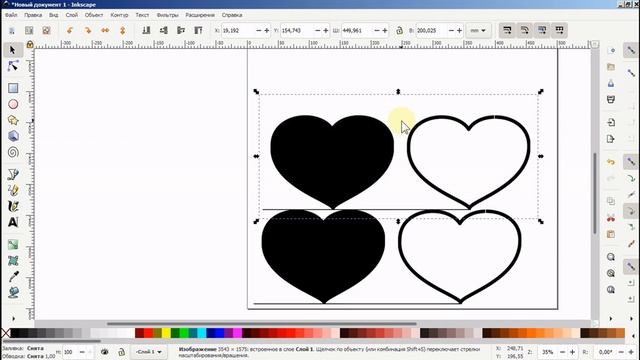Toggle guides lock at ruler corner

pyautogui.click(x=30, y=44)
